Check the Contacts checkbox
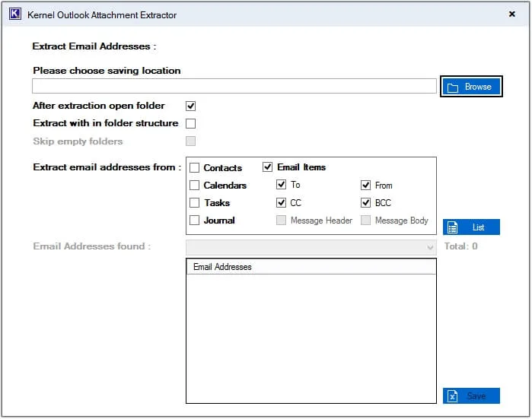Screen dimensions: 532x419 point(194,168)
